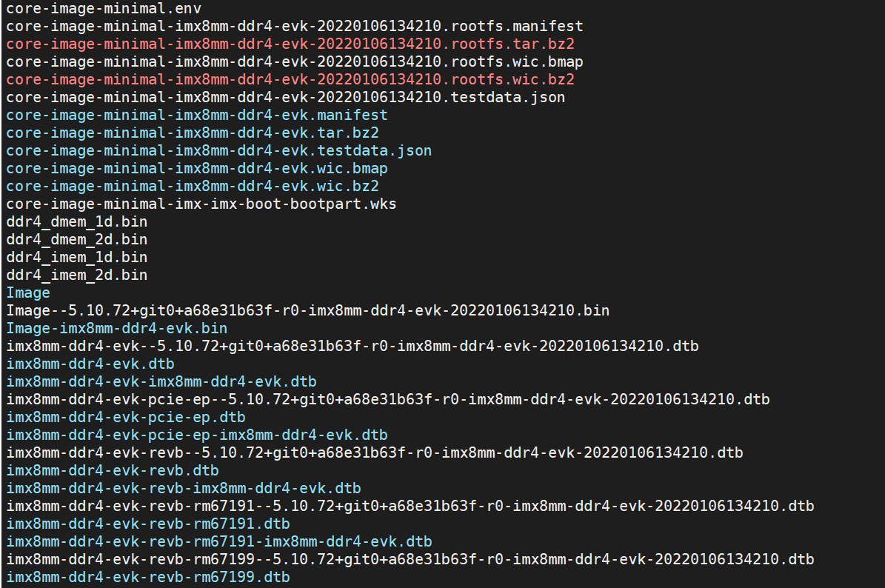The height and width of the screenshot is (588, 885).
Task: Select the rootfs.wic.bmap file line
Action: (x=295, y=61)
